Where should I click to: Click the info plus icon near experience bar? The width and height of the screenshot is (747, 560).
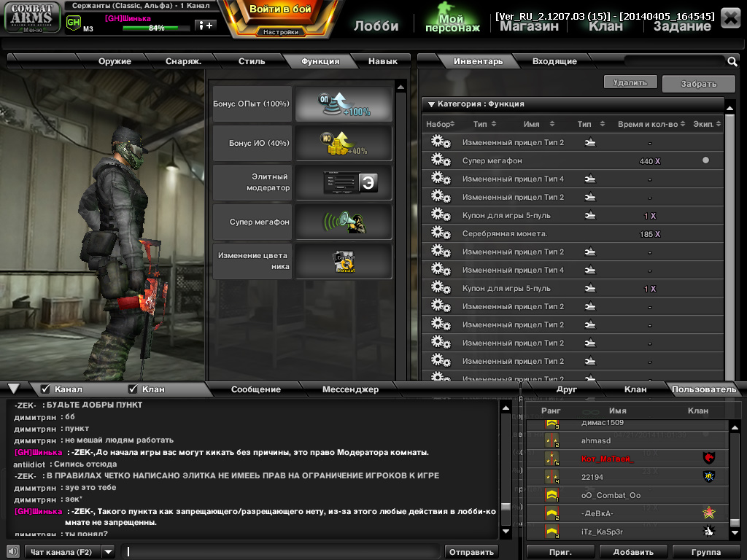[x=206, y=26]
